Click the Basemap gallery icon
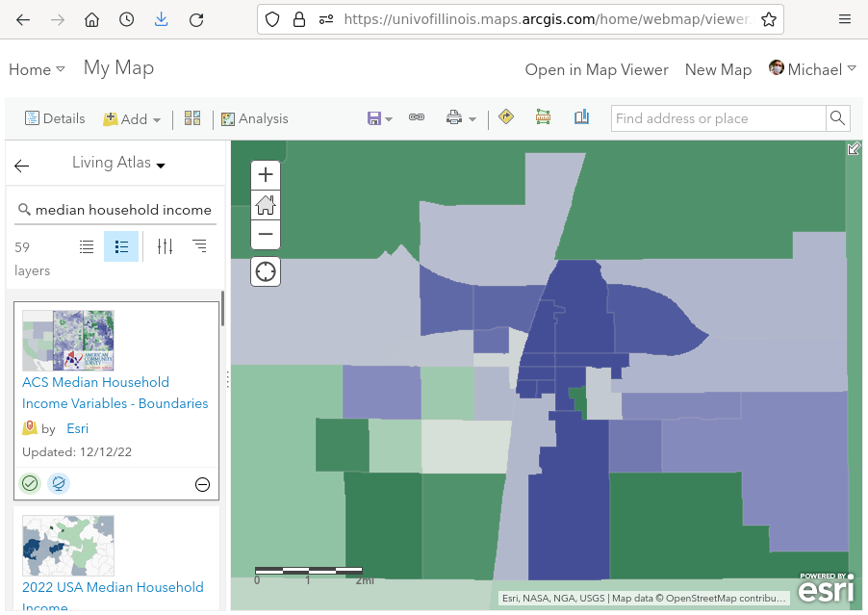This screenshot has height=615, width=868. click(192, 118)
